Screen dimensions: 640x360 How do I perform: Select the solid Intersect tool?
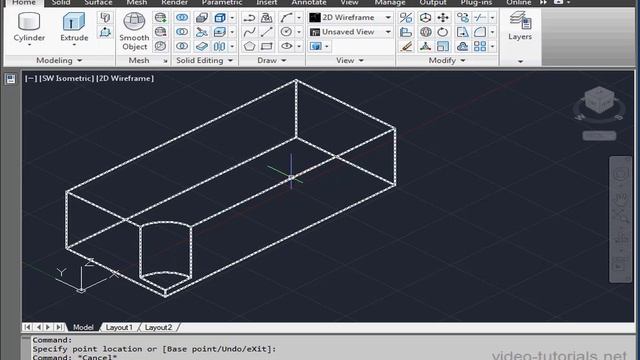[182, 46]
